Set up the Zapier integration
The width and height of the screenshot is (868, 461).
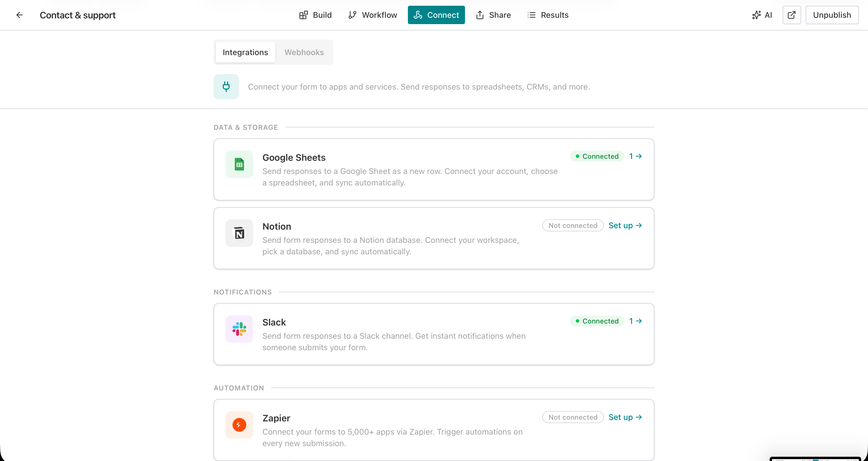click(625, 417)
